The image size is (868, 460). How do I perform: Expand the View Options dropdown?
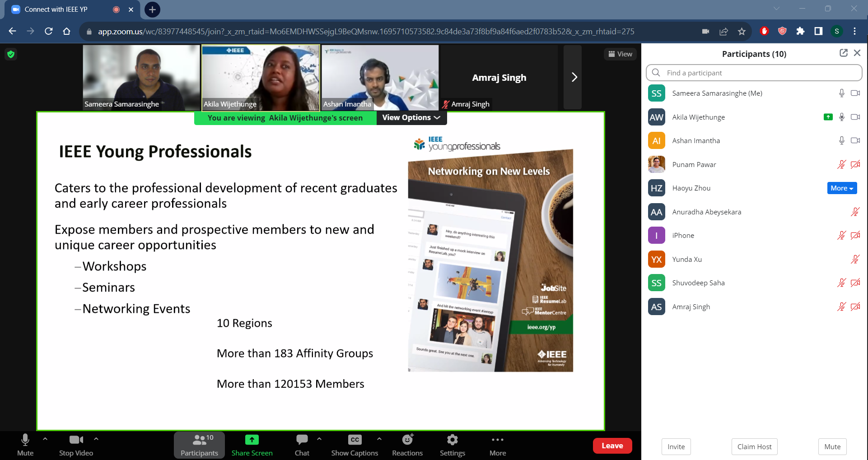[x=411, y=117]
